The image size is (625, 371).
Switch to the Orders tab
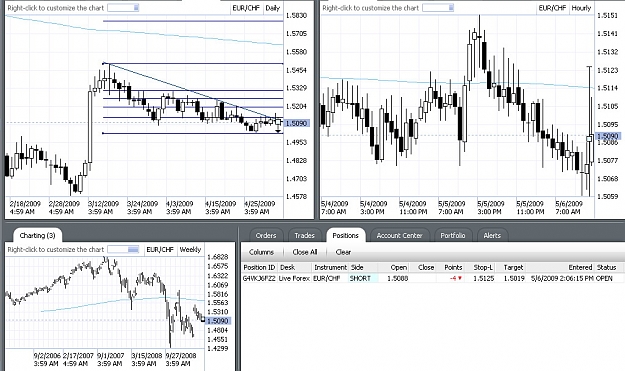click(266, 236)
